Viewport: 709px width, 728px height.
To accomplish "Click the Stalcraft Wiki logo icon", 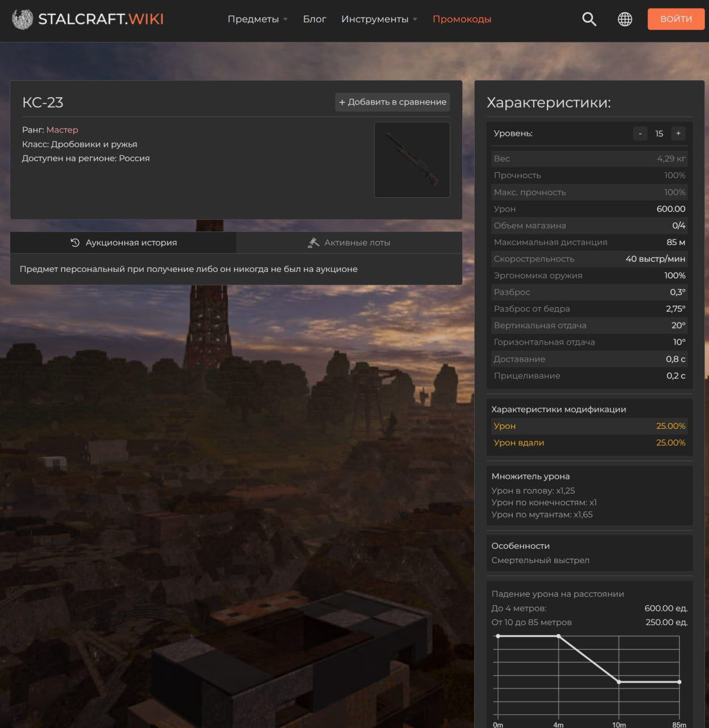I will 23,19.
